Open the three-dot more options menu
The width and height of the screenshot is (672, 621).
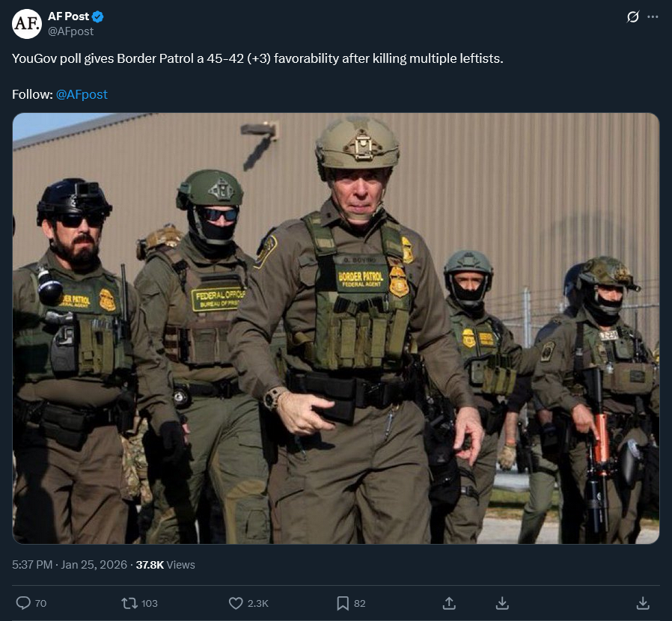click(x=653, y=16)
